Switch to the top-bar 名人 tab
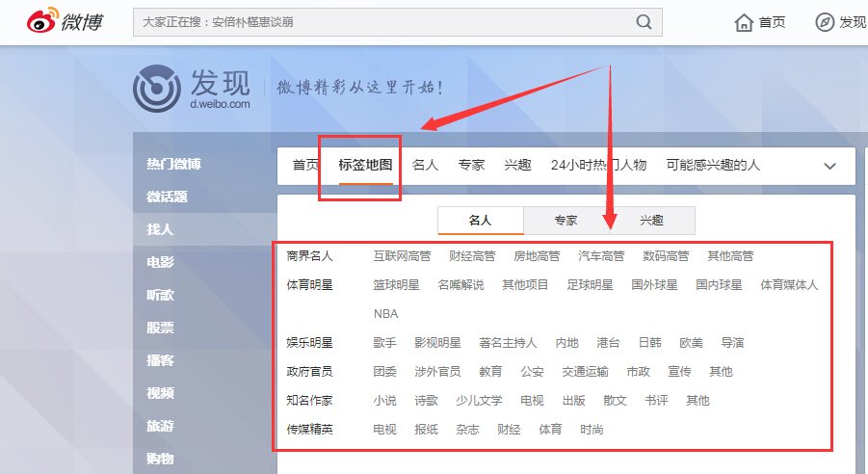Image resolution: width=868 pixels, height=474 pixels. (x=425, y=165)
